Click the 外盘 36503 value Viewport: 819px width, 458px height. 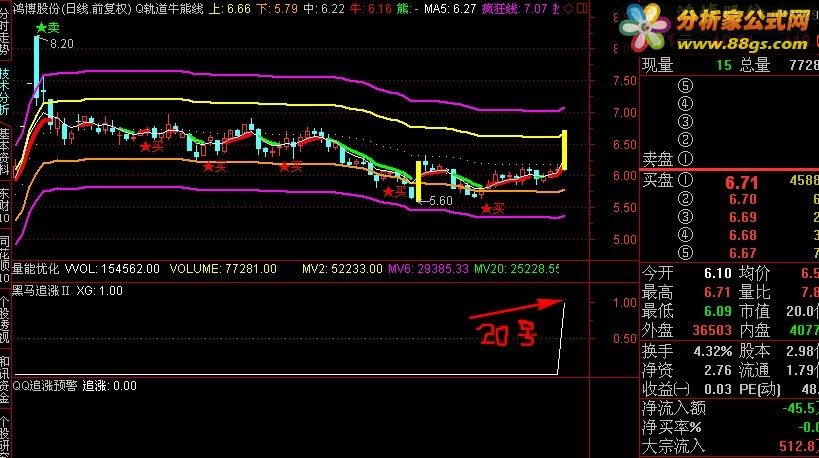click(712, 331)
